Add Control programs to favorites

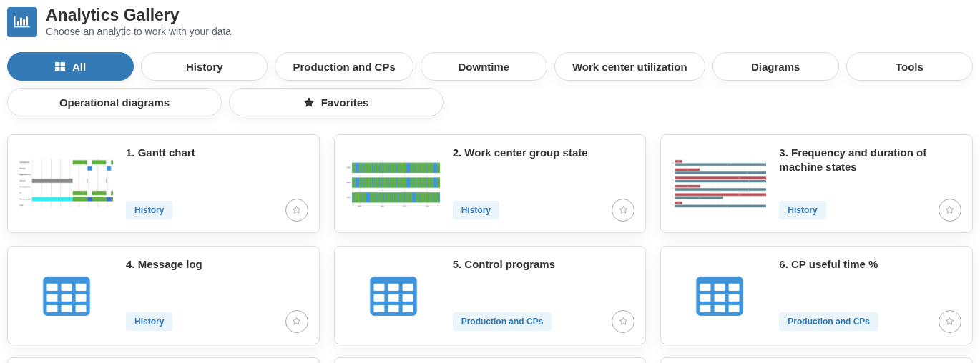coord(623,322)
